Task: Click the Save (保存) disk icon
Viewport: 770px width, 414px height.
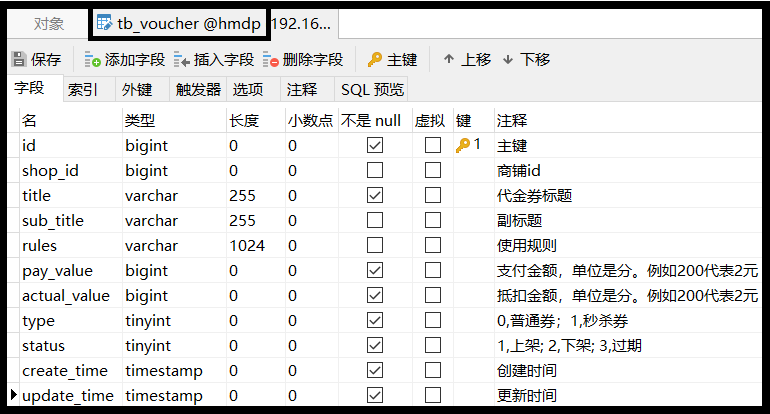Action: 19,59
